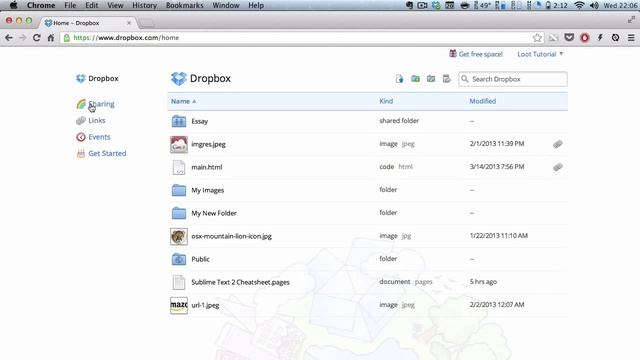The image size is (640, 360).
Task: Open the Get Started link
Action: pos(107,153)
